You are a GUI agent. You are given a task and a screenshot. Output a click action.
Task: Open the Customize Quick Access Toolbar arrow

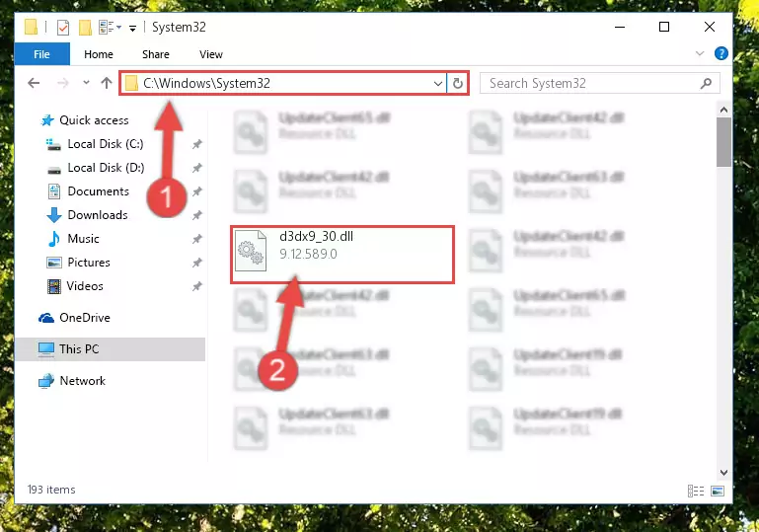132,28
